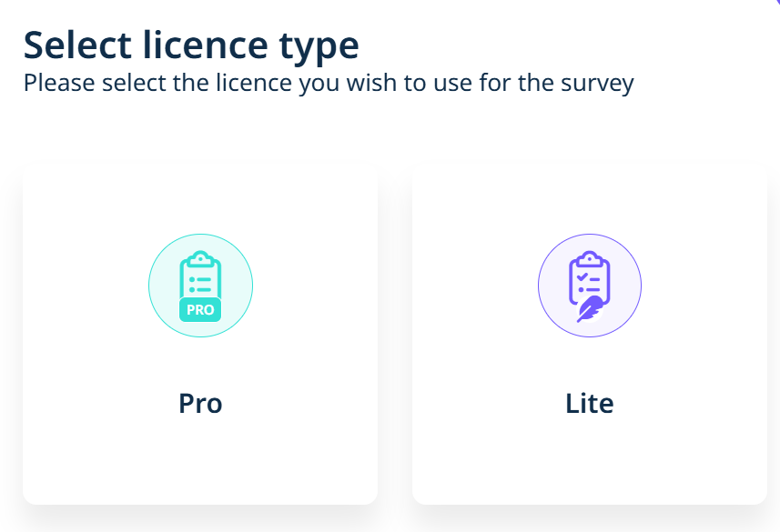Click the teal Pro clipboard icon
780x532 pixels.
(x=200, y=285)
